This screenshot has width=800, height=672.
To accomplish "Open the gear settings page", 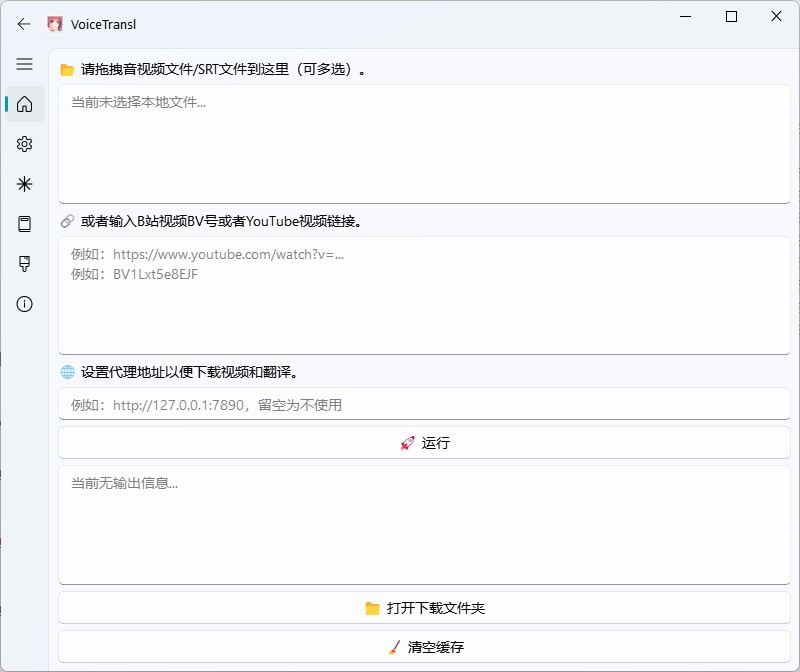I will [24, 144].
